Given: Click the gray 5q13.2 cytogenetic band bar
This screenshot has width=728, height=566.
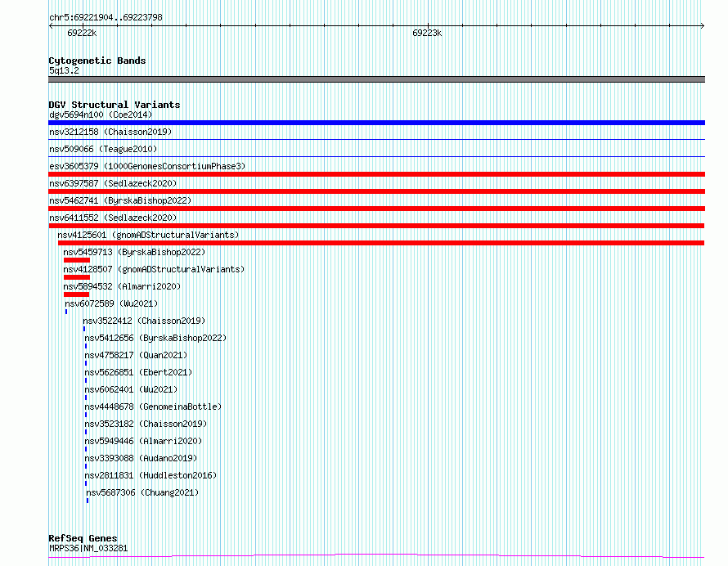Looking at the screenshot, I should (376, 79).
